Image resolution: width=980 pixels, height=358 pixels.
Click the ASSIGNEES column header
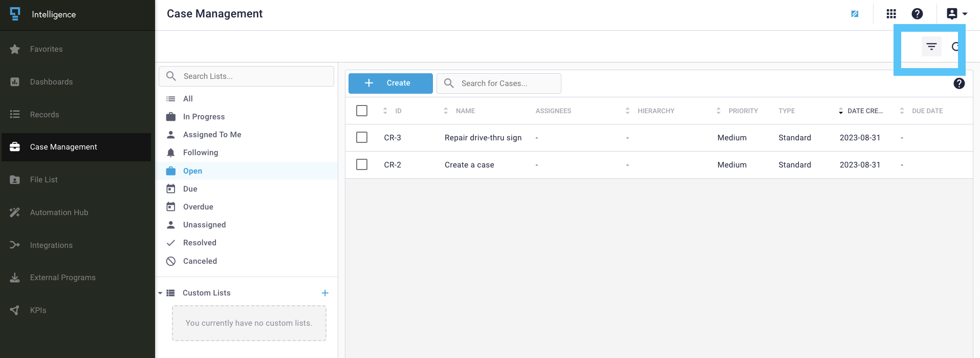tap(553, 111)
